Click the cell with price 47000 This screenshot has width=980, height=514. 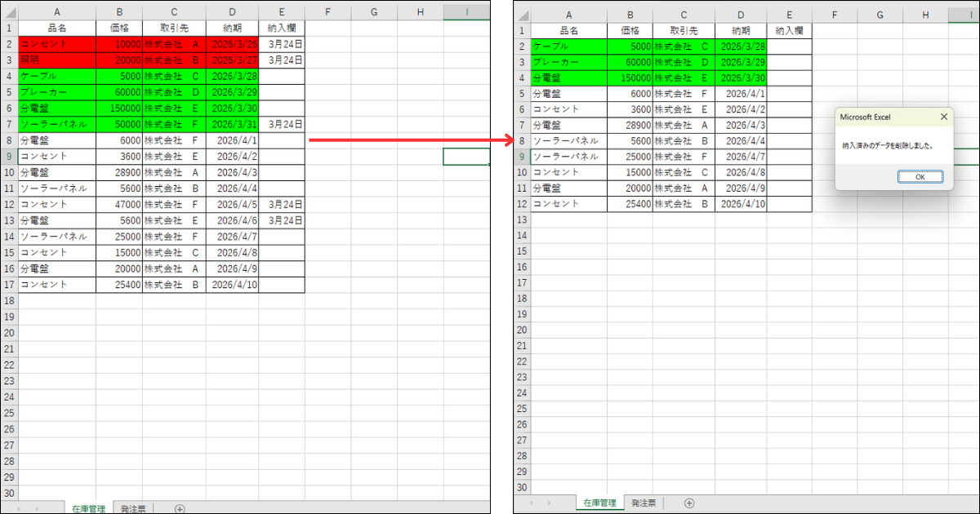click(119, 204)
